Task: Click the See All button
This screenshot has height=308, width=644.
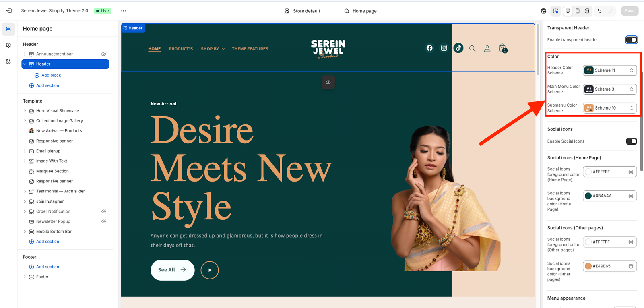Action: coord(172,270)
